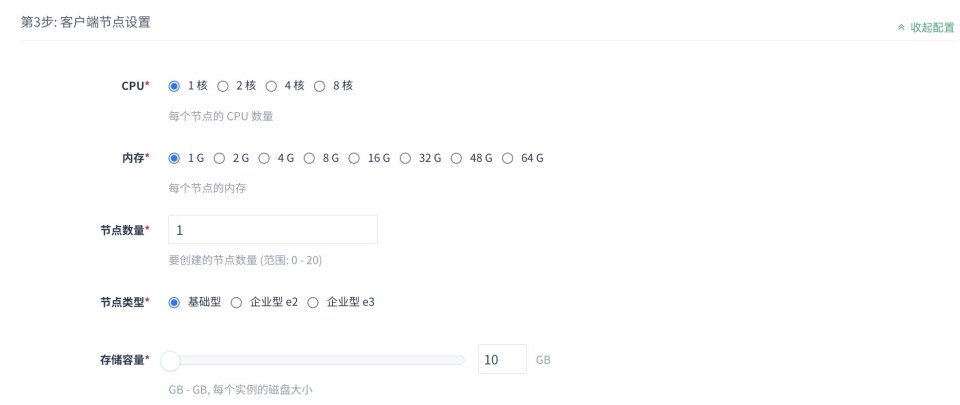Click the 节点数量 input field

273,230
